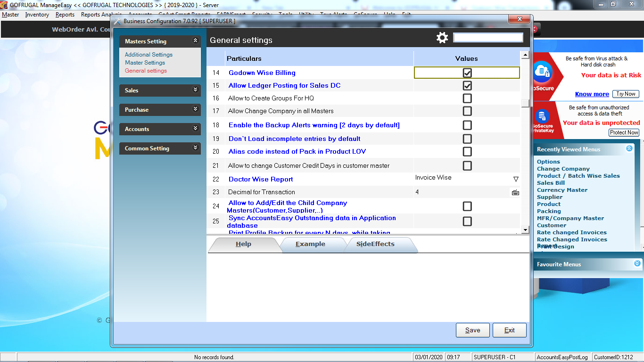This screenshot has width=644, height=362.
Task: Expand the Common Setting section
Action: click(x=196, y=148)
